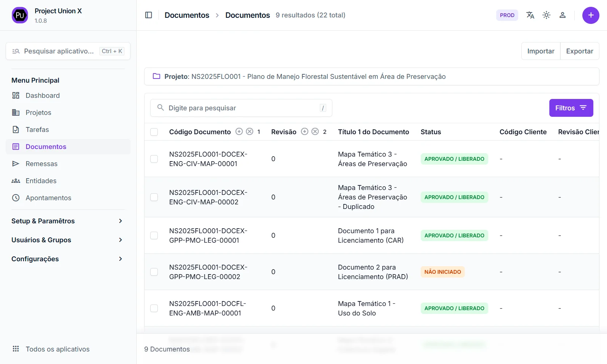This screenshot has width=607, height=364.
Task: Go to Remessas in the main menu
Action: tap(41, 164)
